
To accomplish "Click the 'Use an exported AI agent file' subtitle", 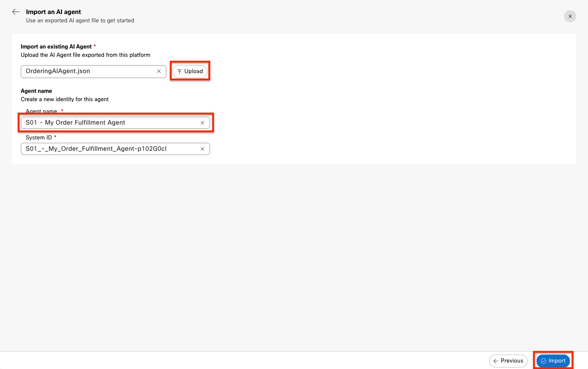I will [x=80, y=20].
